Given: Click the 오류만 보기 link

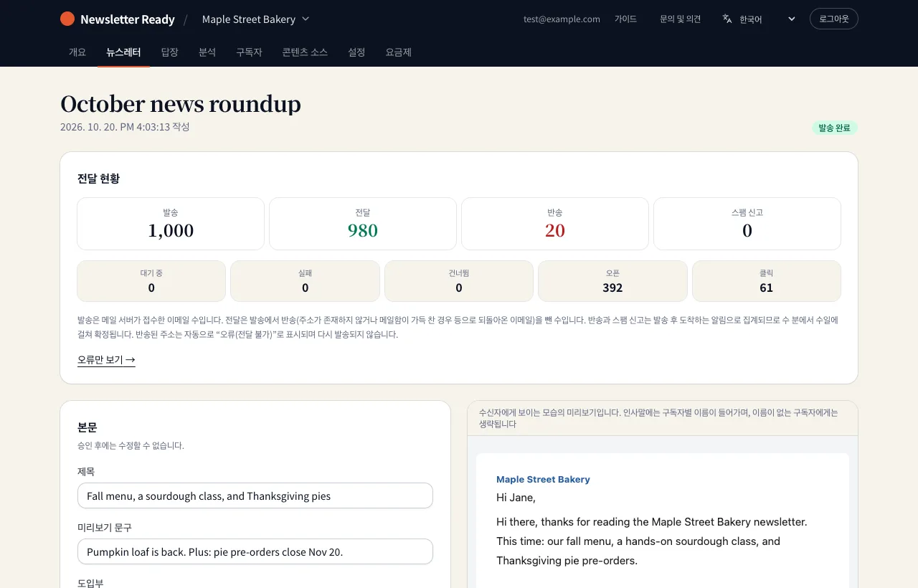Looking at the screenshot, I should point(106,360).
